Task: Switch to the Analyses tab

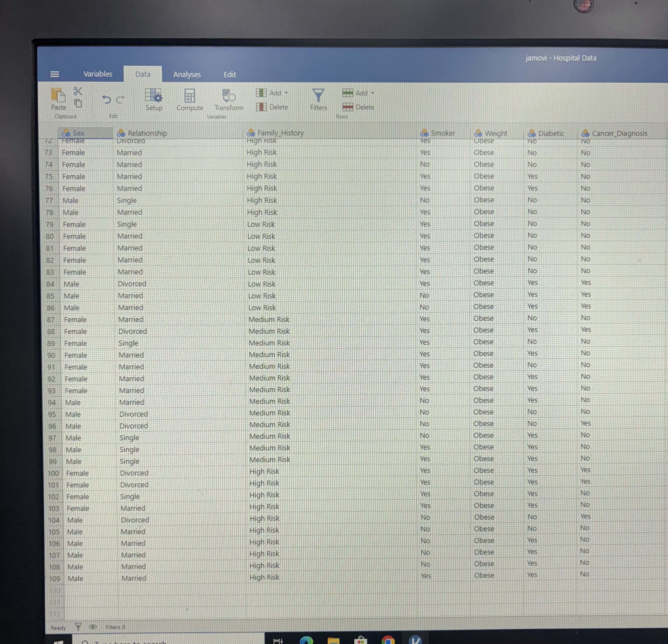Action: pos(187,74)
